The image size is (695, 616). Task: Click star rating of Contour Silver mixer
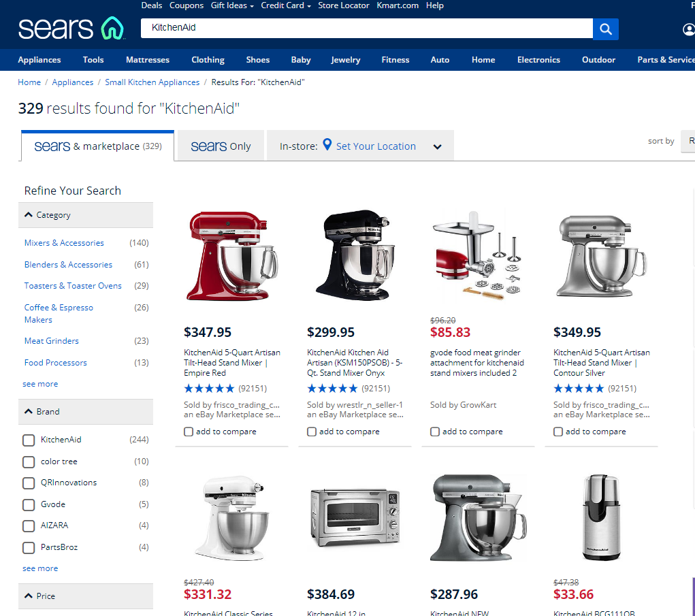579,389
